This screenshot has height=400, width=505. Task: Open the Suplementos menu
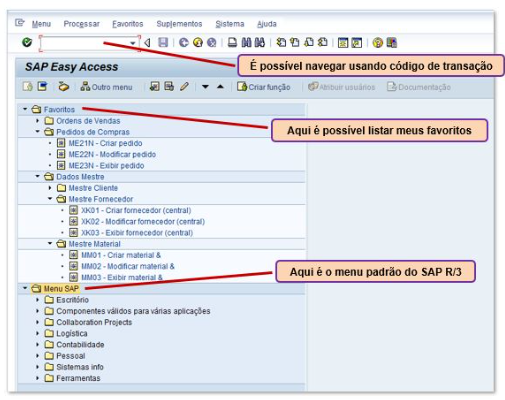click(179, 24)
